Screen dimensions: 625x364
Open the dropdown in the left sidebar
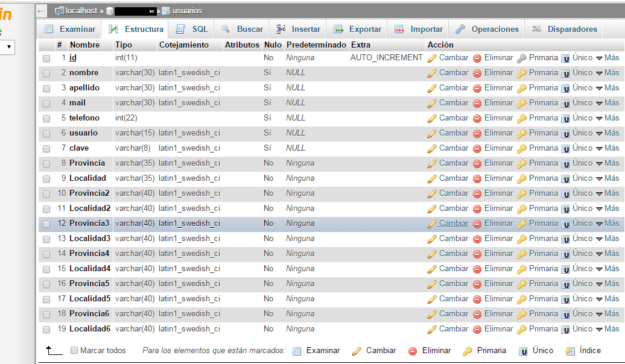click(7, 47)
